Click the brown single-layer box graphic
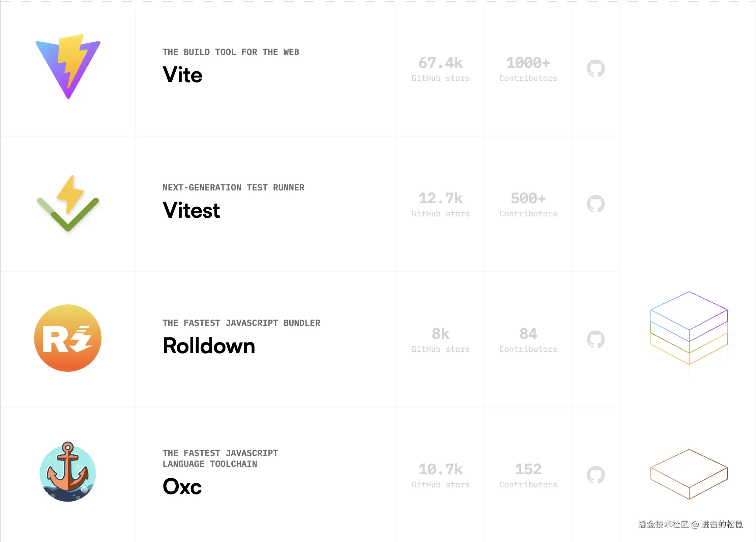Image resolution: width=756 pixels, height=542 pixels. point(689,474)
